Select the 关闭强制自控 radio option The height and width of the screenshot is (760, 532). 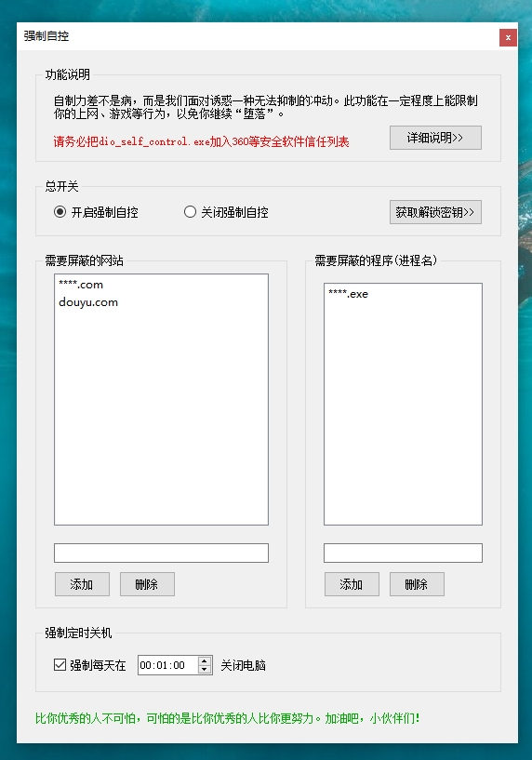(x=190, y=212)
